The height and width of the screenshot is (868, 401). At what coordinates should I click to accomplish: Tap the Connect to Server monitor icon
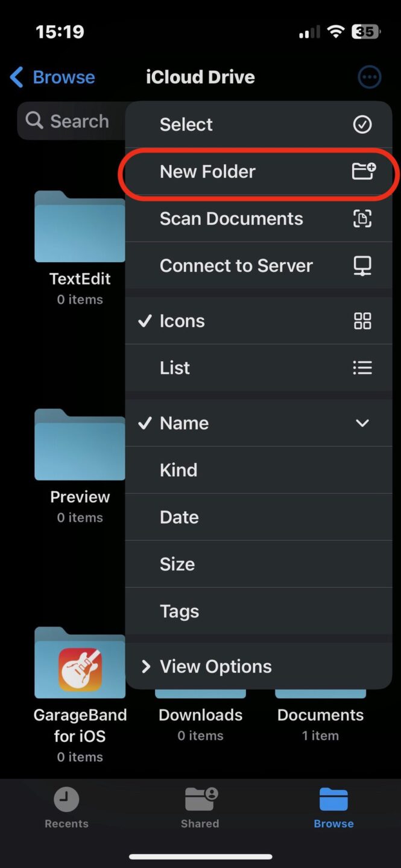pos(362,266)
